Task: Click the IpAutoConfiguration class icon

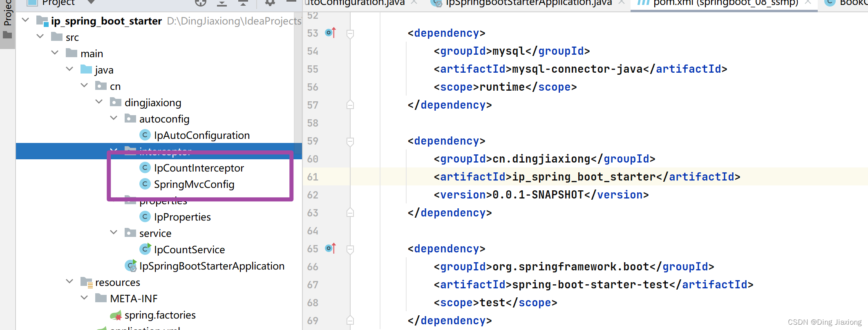Action: 145,135
